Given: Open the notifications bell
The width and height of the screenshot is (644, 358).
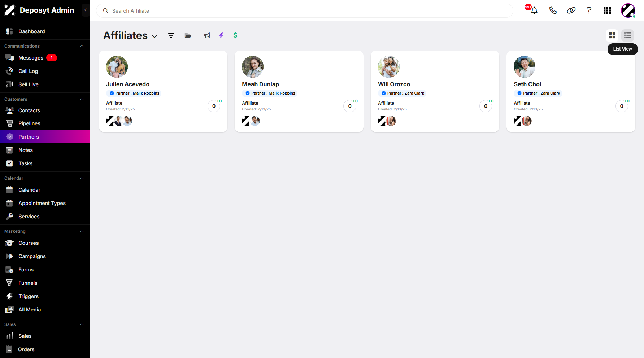Looking at the screenshot, I should (x=534, y=10).
